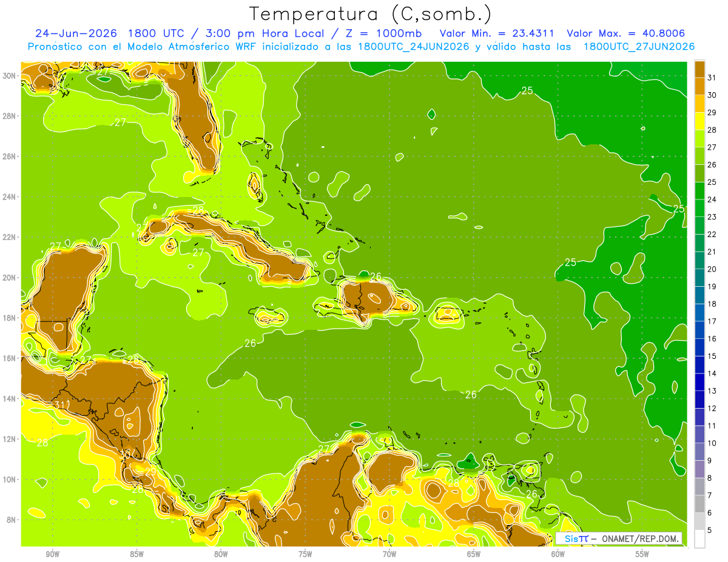The width and height of the screenshot is (728, 562).
Task: Click the '30N' latitude axis label
Action: [x=10, y=75]
